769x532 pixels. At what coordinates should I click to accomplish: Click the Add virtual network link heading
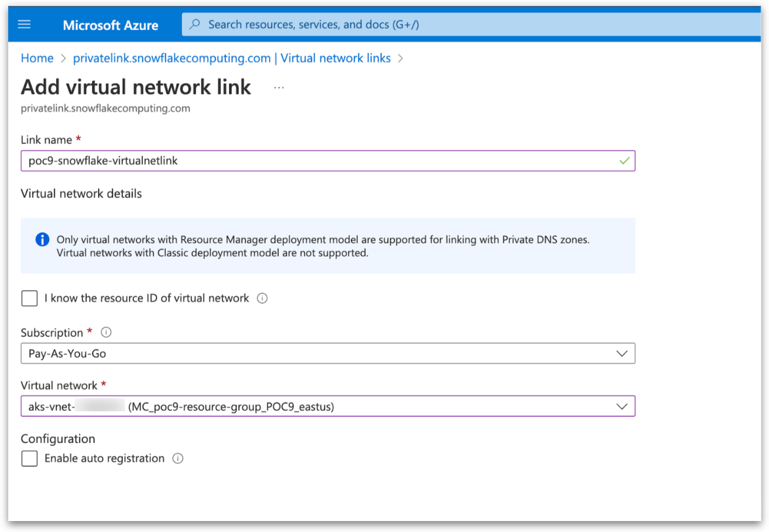click(136, 87)
